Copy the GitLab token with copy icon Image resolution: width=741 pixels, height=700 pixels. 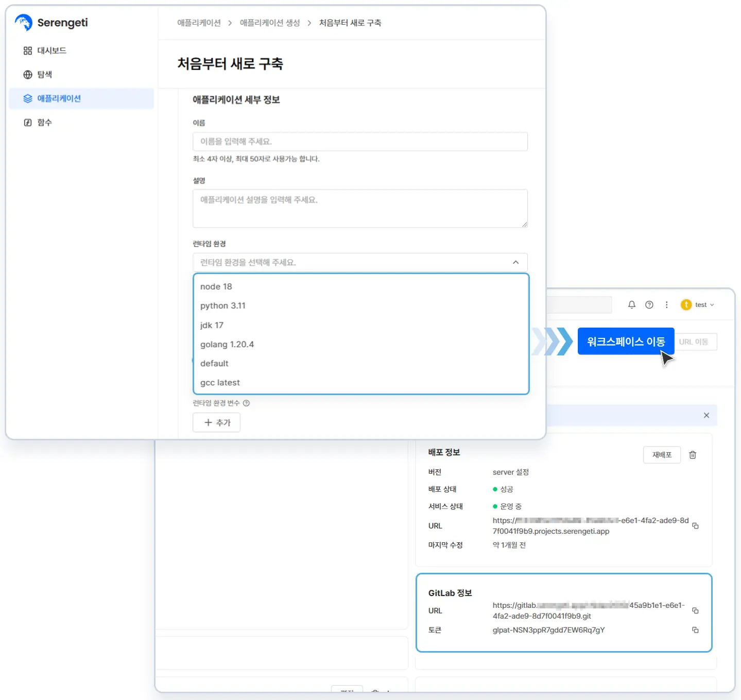click(x=695, y=630)
